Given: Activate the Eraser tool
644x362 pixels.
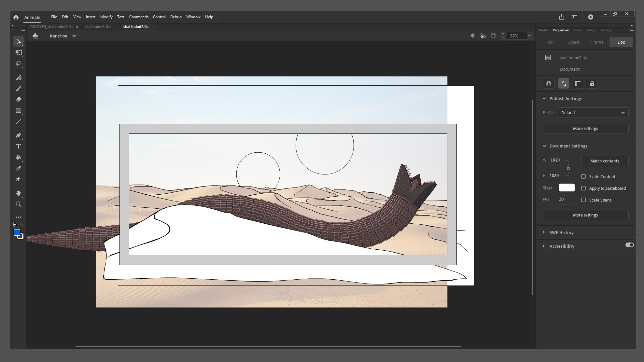Looking at the screenshot, I should (19, 99).
